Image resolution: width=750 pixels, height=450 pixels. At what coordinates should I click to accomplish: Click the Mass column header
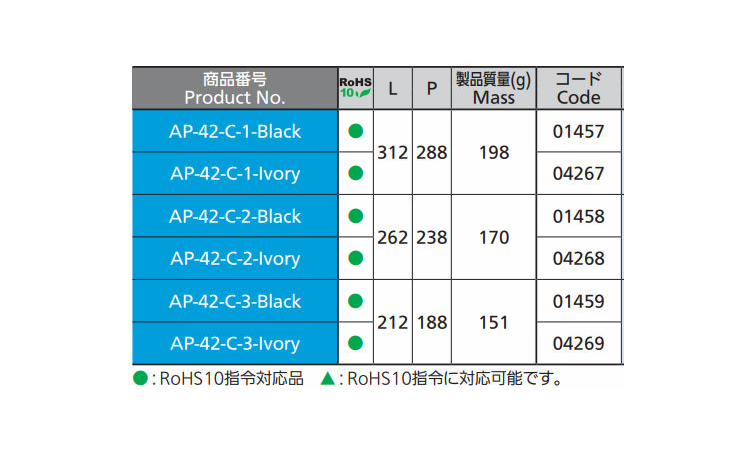(494, 88)
